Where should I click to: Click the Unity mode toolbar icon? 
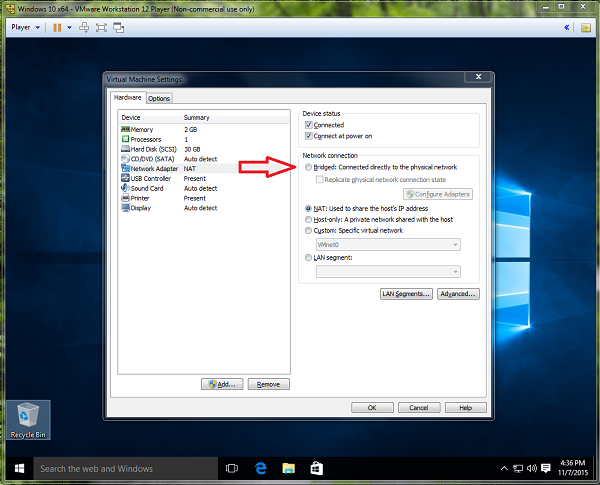click(119, 28)
